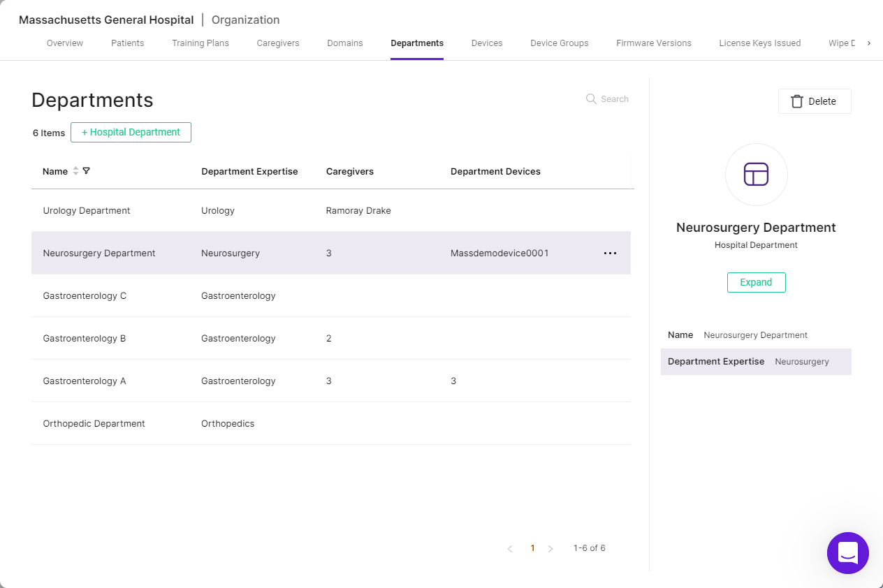Screen dimensions: 883x588
Task: Select the Urology Department row
Action: point(331,211)
